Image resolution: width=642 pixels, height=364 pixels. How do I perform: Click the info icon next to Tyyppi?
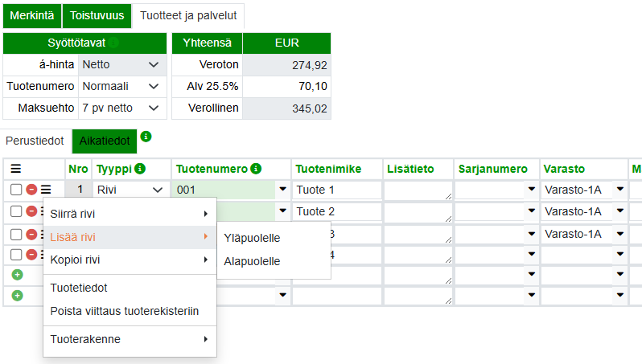(140, 169)
